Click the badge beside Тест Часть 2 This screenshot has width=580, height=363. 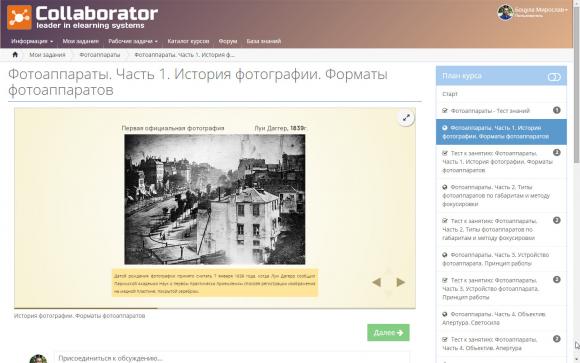[557, 220]
